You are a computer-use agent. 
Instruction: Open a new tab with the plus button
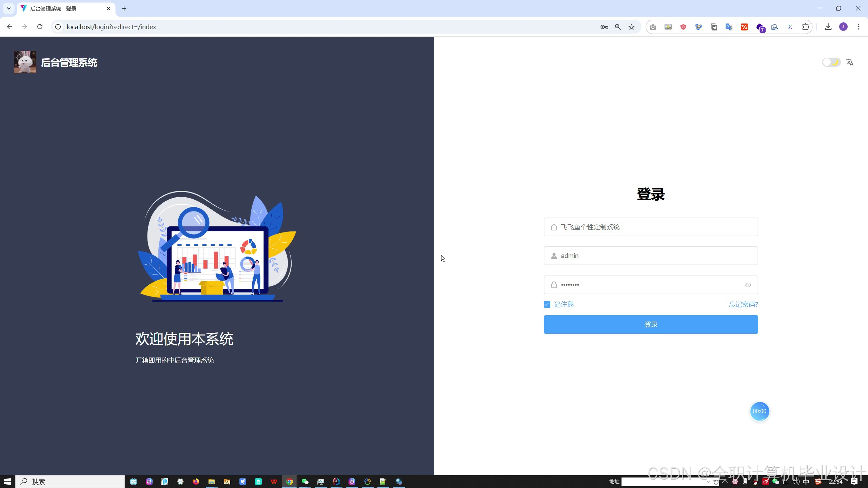coord(124,8)
